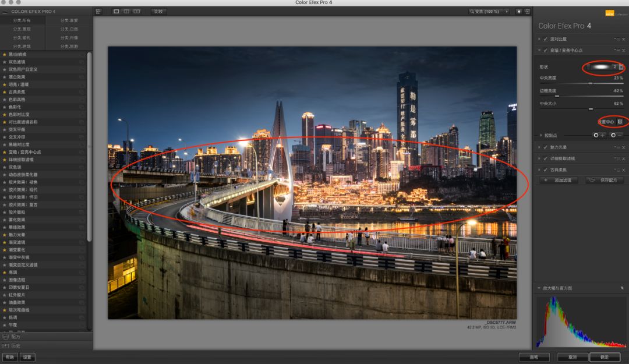Star the 双色滤镜 filter as favorite
This screenshot has height=364, width=629.
(x=5, y=62)
